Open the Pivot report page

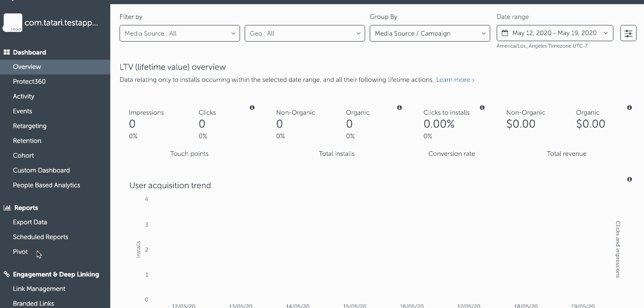click(20, 252)
